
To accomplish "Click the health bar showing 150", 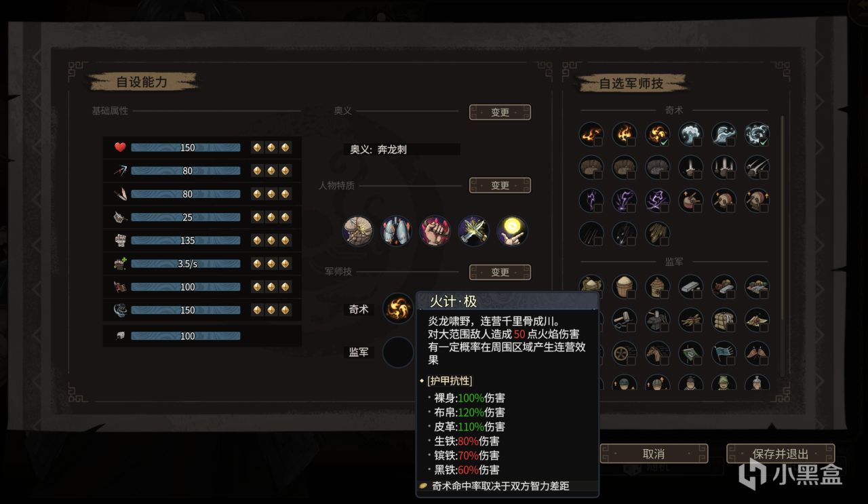I will coord(186,147).
